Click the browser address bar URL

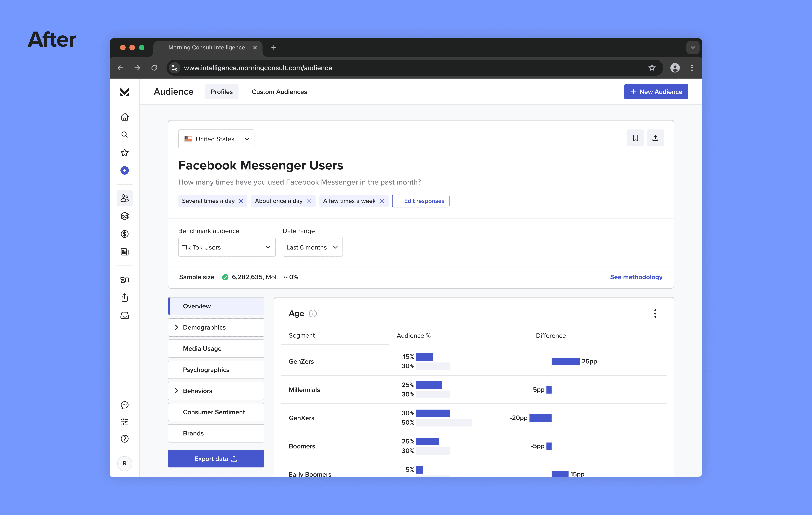[x=258, y=68]
